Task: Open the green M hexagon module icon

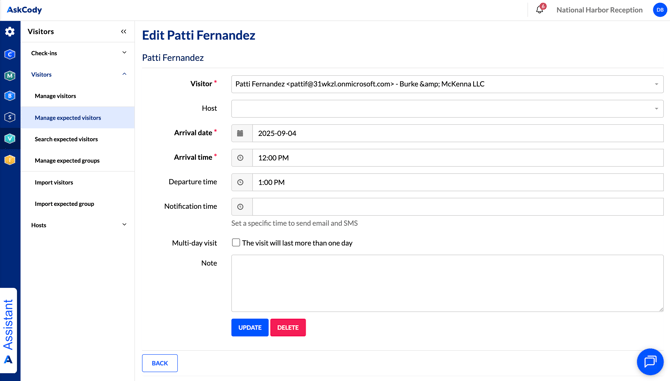Action: (10, 76)
